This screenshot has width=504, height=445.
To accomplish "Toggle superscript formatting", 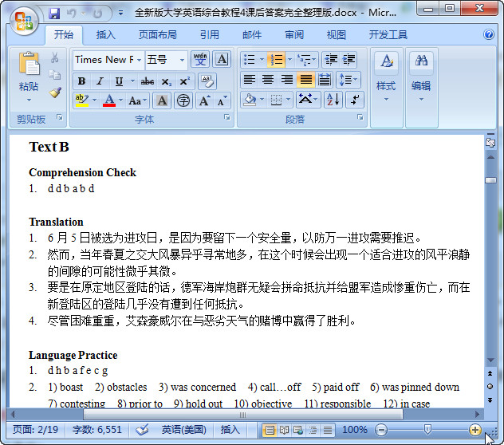I will pyautogui.click(x=185, y=81).
